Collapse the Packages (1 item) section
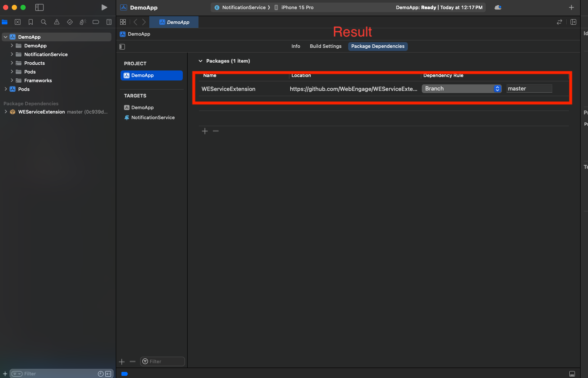This screenshot has height=378, width=588. tap(201, 61)
